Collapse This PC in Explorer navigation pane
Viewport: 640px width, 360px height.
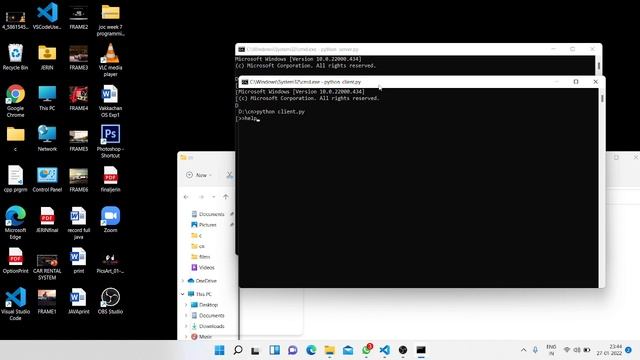pos(182,294)
